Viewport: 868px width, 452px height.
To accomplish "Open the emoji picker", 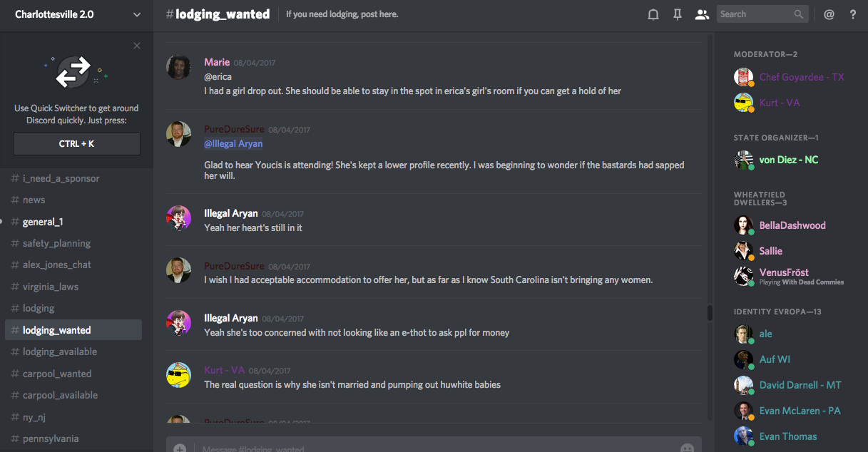I will [687, 448].
